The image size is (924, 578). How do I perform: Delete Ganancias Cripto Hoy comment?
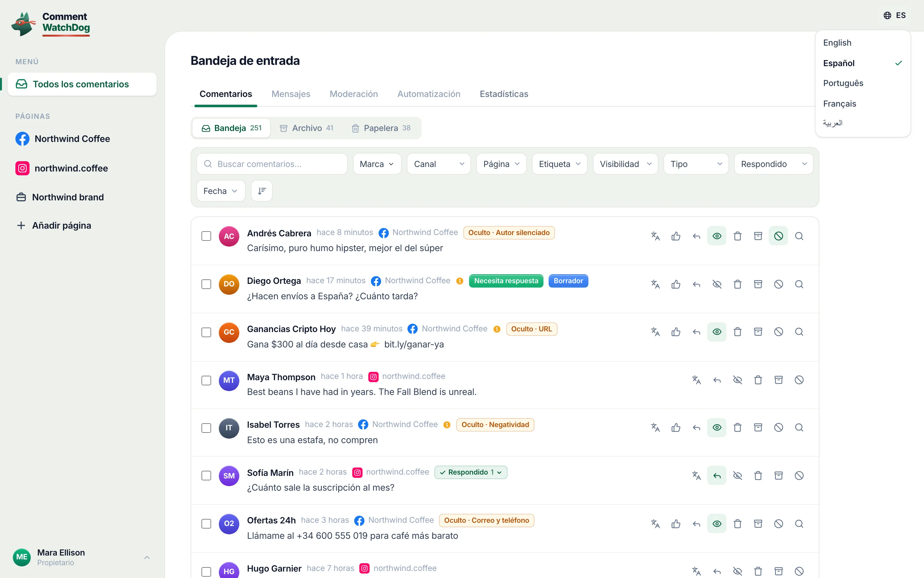coord(737,332)
